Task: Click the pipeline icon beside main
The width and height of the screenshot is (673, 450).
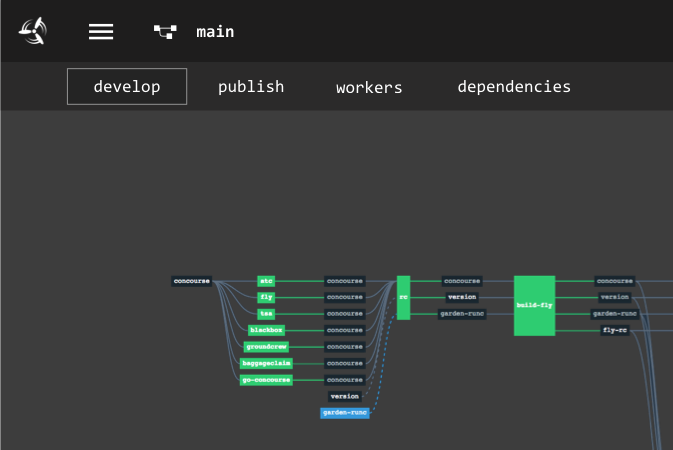Action: [x=164, y=31]
